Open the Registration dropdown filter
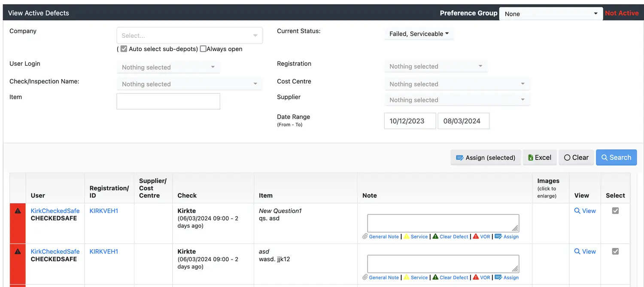 436,67
